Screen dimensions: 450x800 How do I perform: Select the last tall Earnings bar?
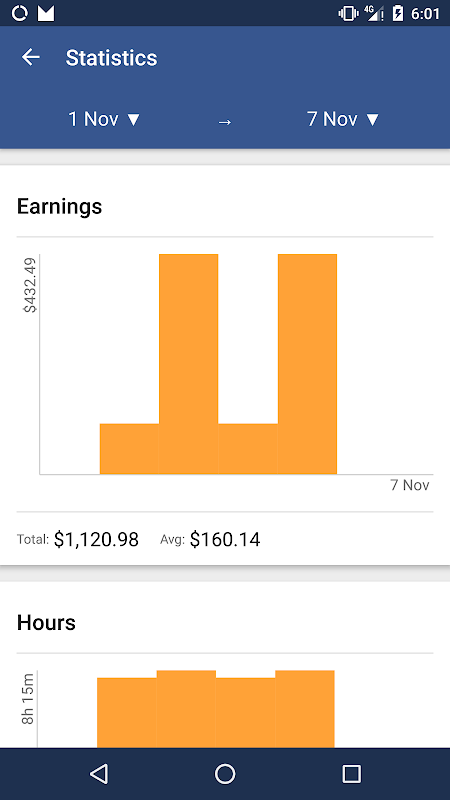307,364
